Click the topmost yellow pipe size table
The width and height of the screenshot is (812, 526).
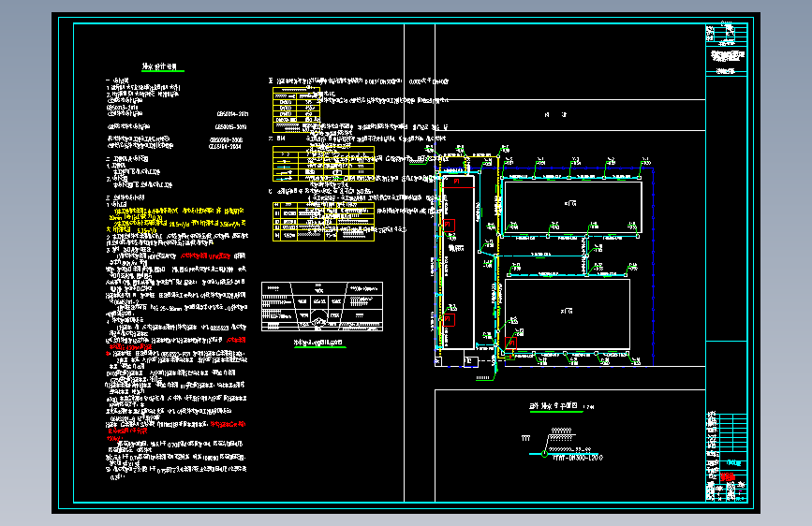click(x=296, y=110)
